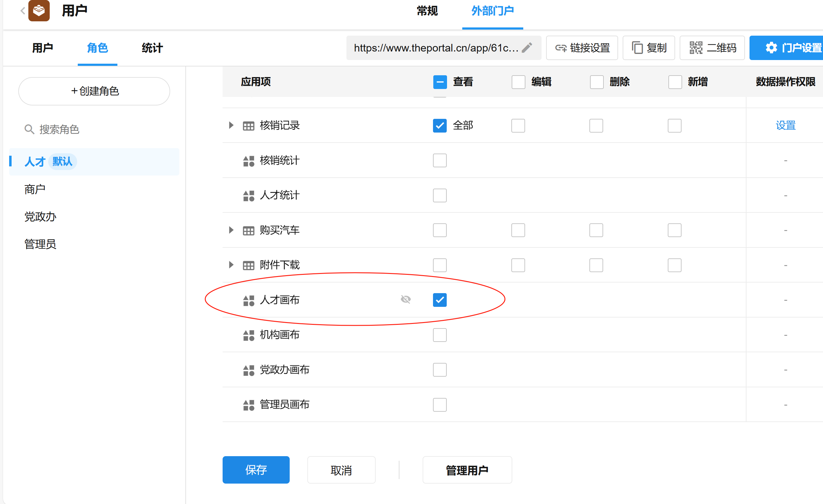Open 链接设置 link settings
This screenshot has height=504, width=823.
582,48
